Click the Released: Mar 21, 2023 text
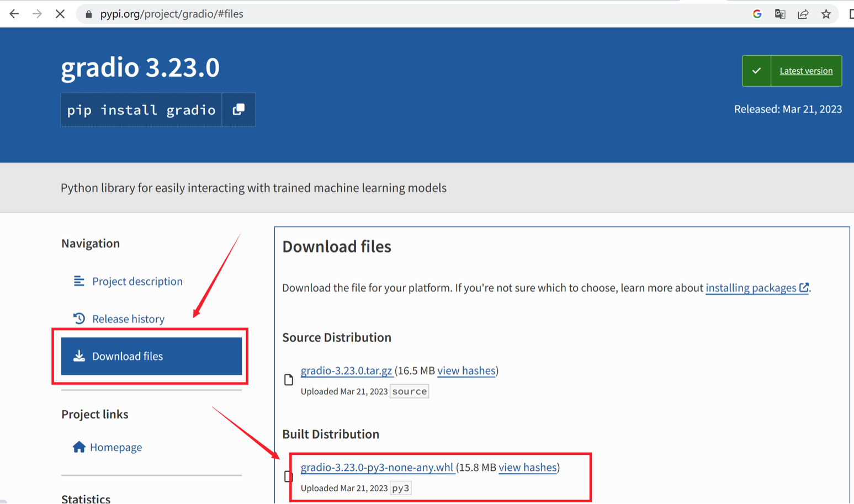854x504 pixels. tap(788, 109)
